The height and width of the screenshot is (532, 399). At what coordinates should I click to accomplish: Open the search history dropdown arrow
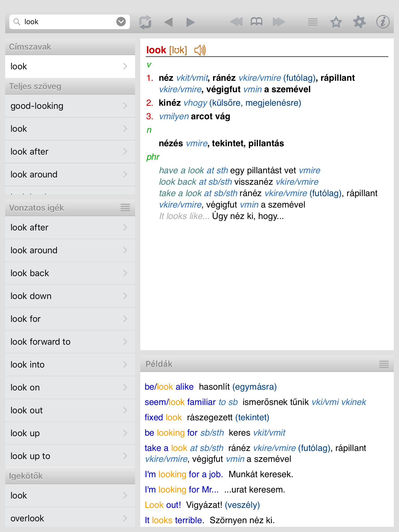[121, 22]
